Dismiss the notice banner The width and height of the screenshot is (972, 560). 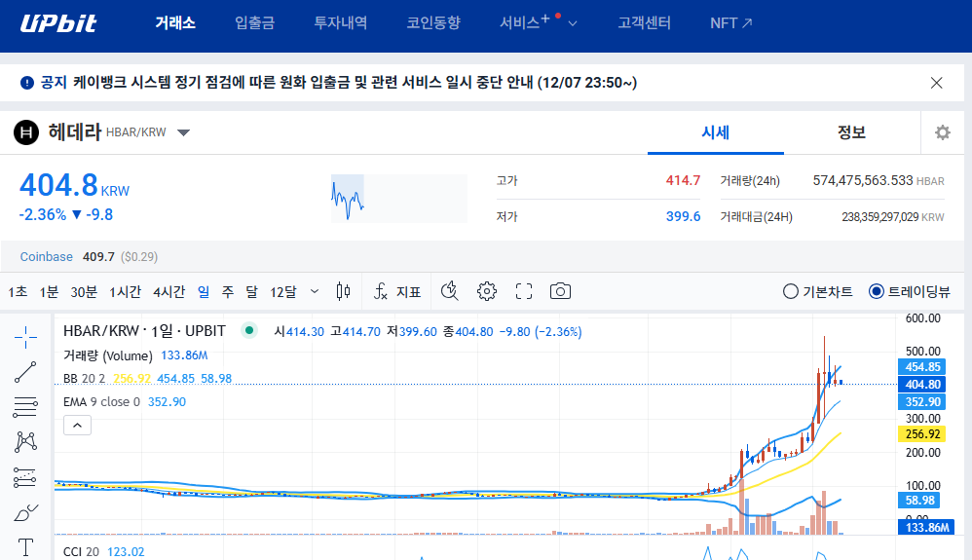coord(937,83)
